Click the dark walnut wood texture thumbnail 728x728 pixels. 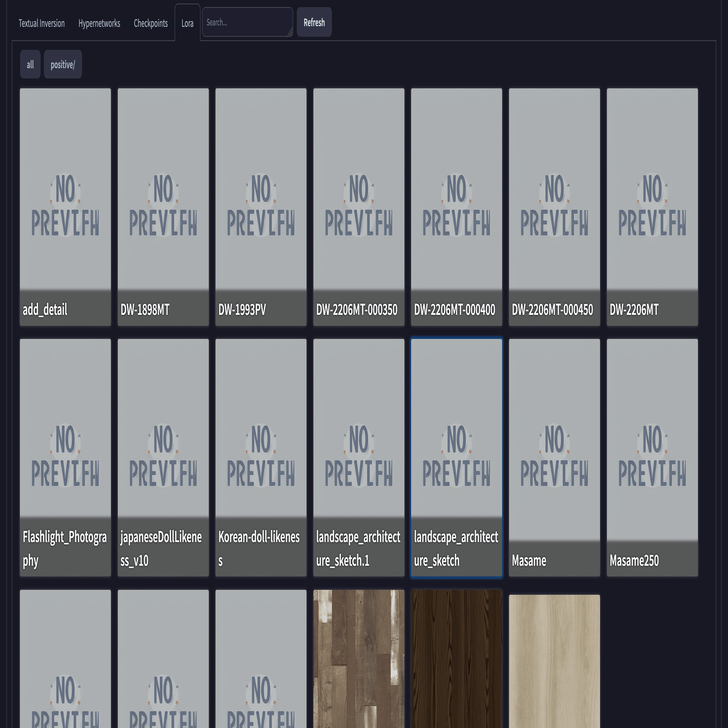[456, 659]
